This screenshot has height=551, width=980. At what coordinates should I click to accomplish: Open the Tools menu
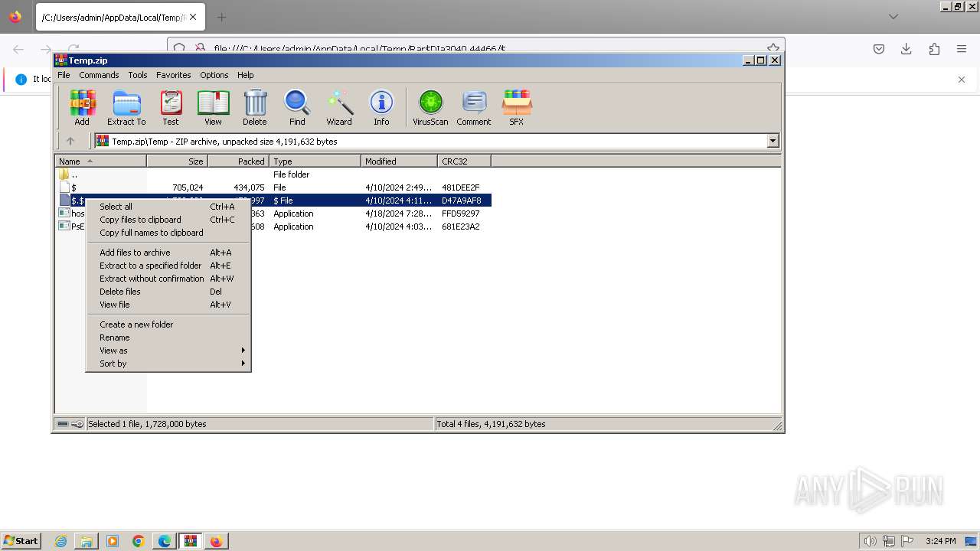point(138,75)
